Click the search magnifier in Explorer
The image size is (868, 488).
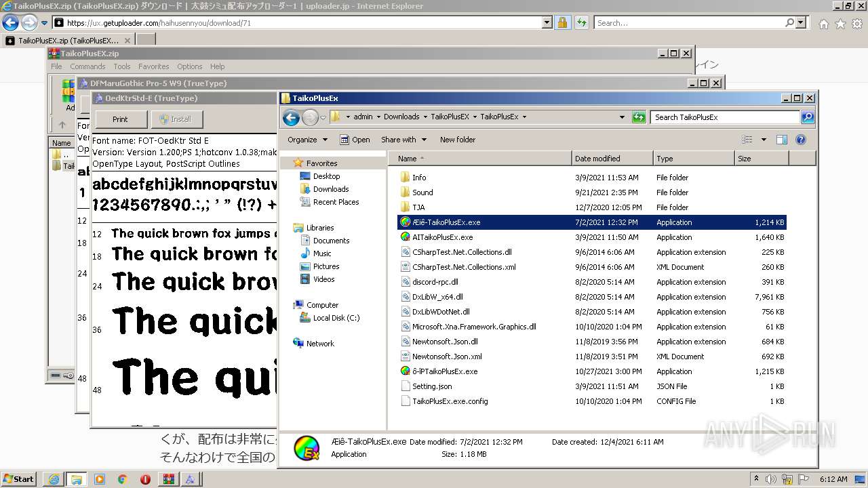click(807, 117)
